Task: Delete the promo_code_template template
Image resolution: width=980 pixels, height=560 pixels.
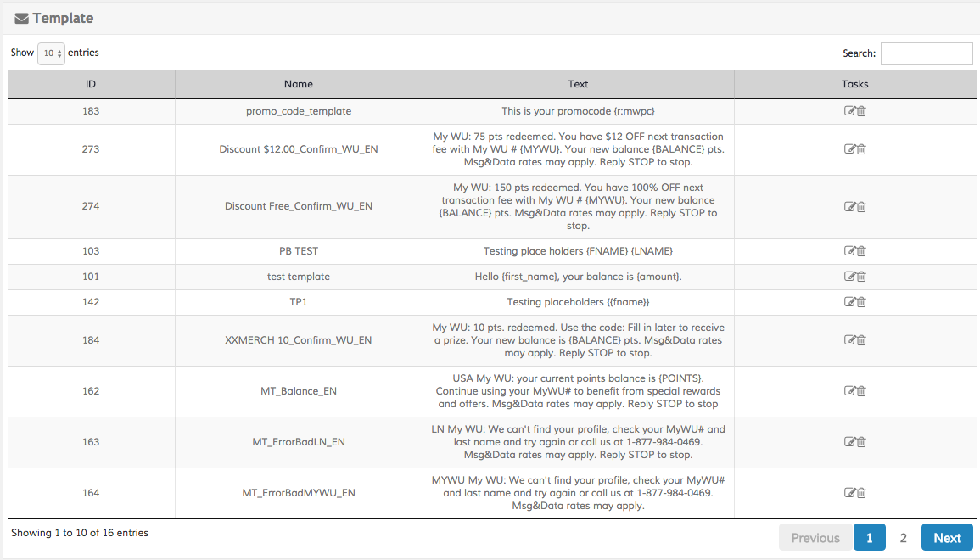Action: point(861,111)
